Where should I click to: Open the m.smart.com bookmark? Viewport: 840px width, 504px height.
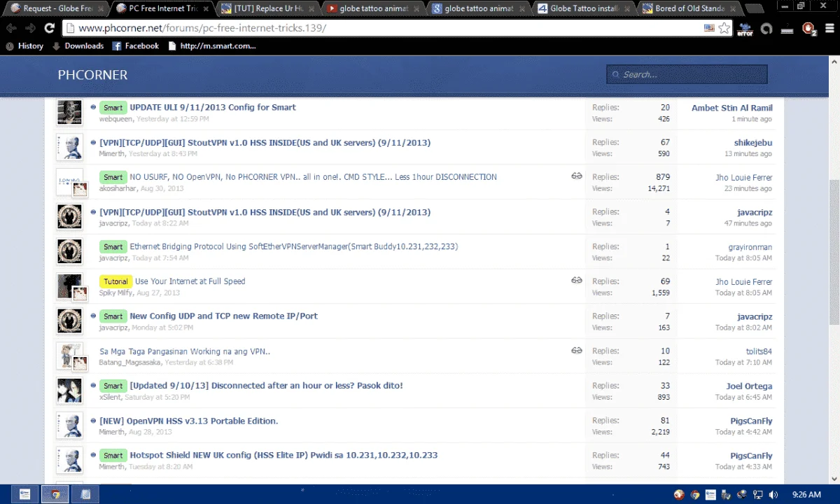(212, 46)
